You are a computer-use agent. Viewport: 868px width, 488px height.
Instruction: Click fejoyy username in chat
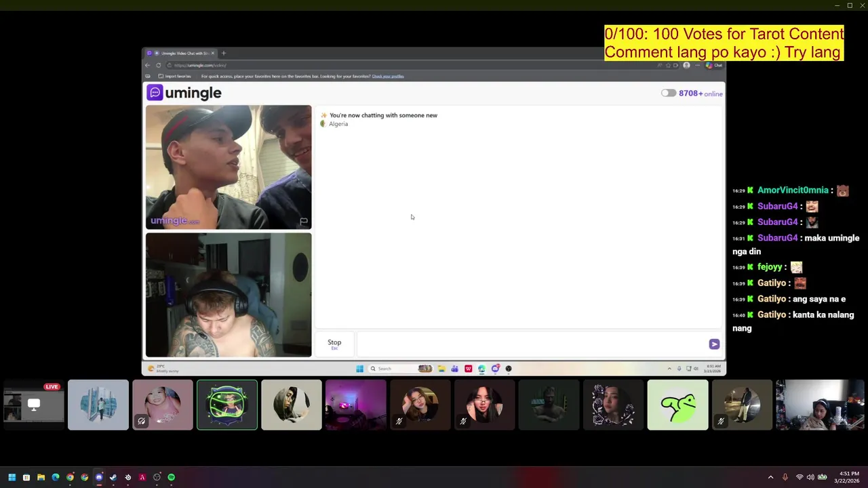tap(770, 267)
